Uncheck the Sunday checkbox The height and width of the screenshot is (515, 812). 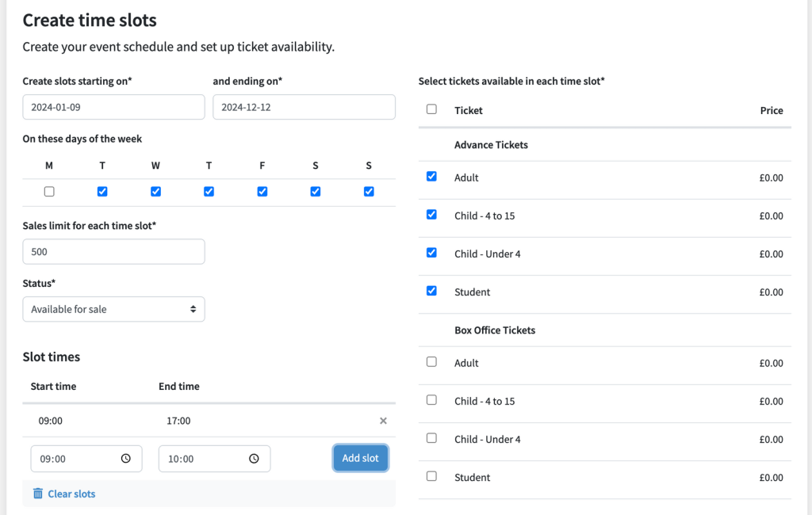coord(369,192)
